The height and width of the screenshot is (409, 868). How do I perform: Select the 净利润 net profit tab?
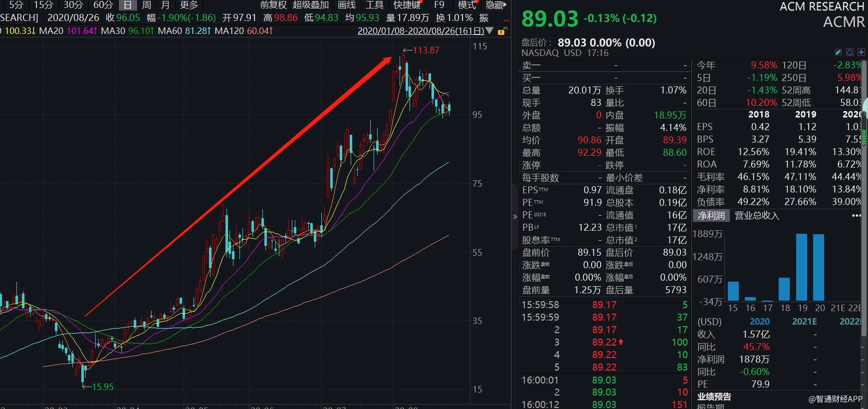(x=711, y=216)
